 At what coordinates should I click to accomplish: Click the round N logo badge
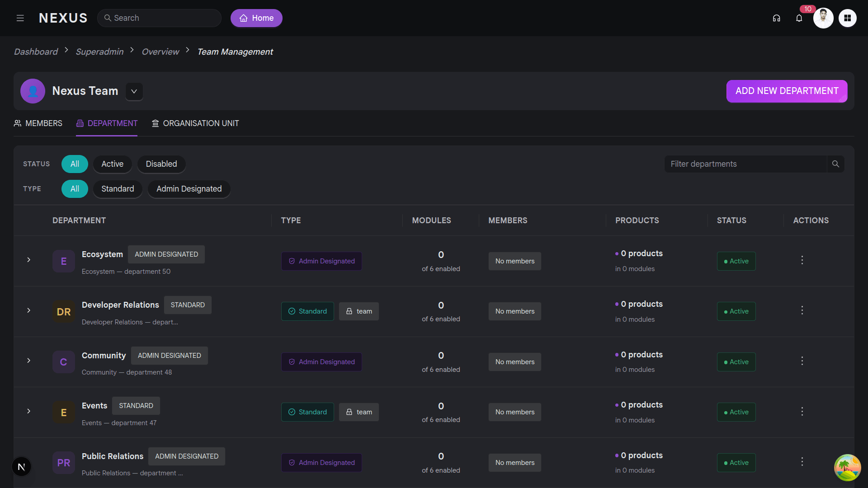click(21, 467)
